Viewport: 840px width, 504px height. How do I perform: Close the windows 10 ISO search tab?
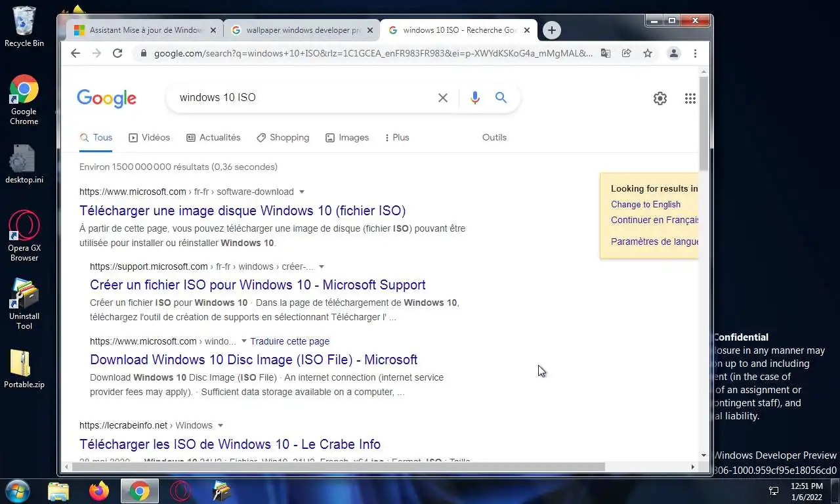(527, 30)
